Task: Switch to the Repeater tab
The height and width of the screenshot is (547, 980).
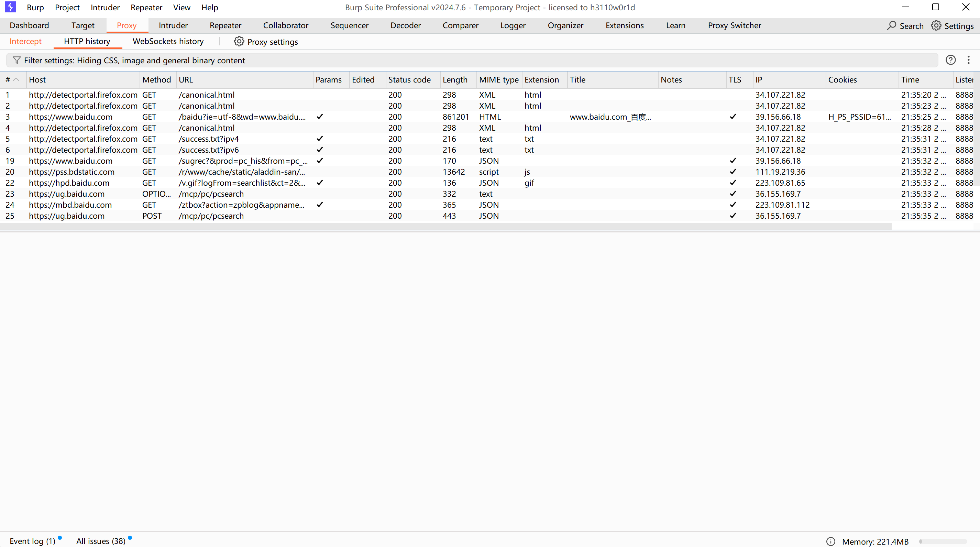Action: click(x=225, y=25)
